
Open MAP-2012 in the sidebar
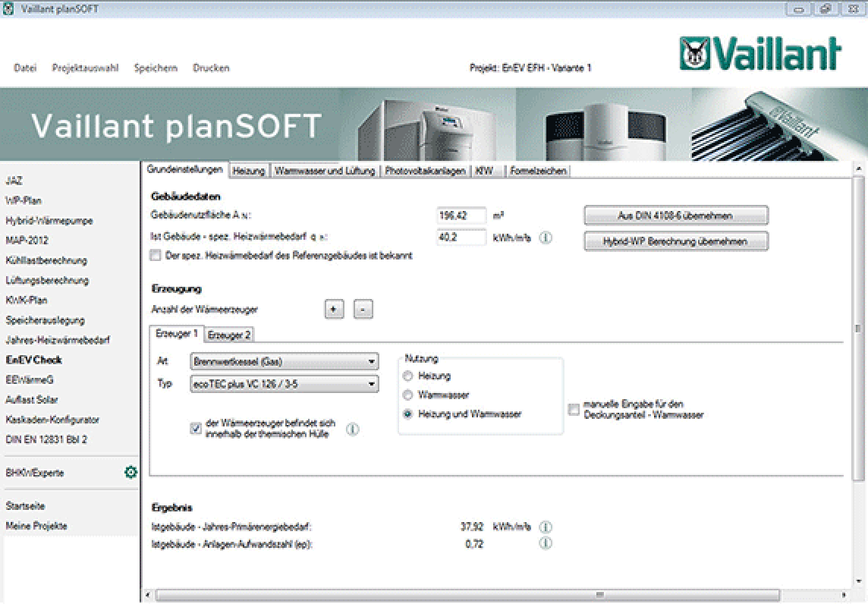pos(27,241)
